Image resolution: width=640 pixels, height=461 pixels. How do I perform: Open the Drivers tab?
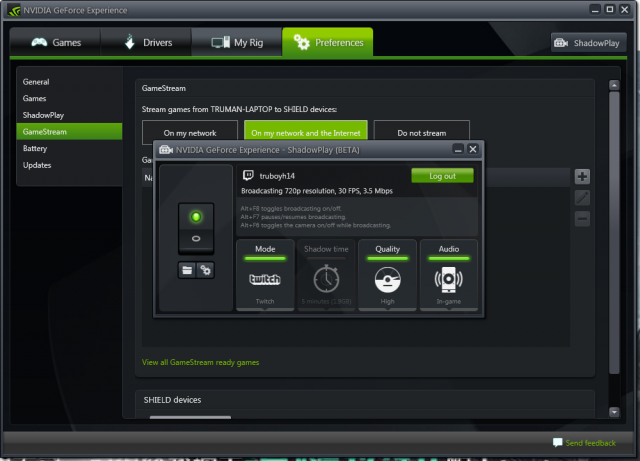(x=146, y=42)
